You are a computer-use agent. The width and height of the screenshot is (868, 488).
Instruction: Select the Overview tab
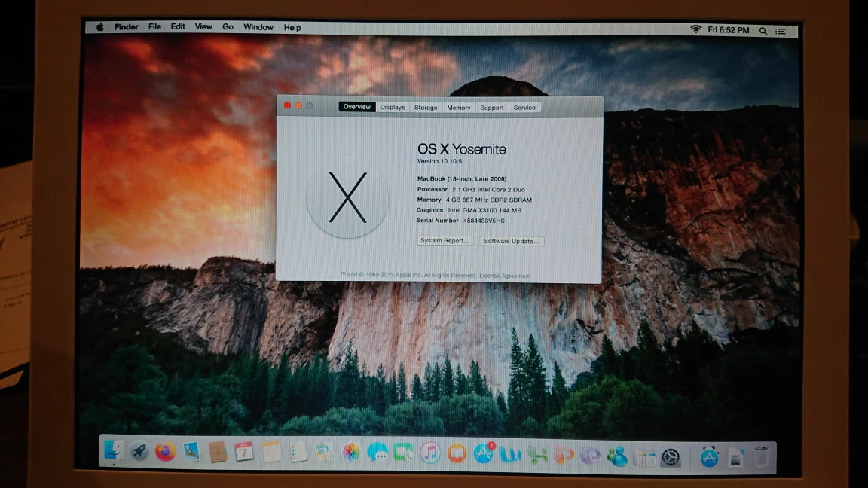point(357,107)
